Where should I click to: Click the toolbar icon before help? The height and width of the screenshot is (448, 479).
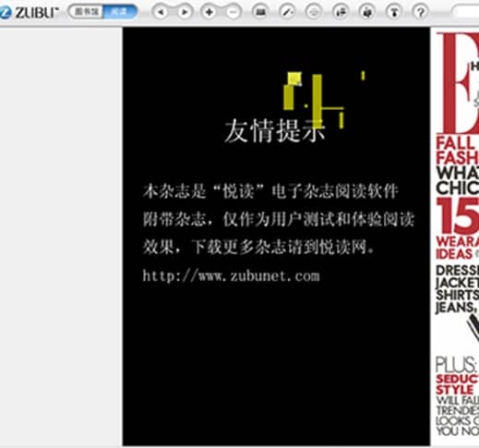tap(394, 12)
